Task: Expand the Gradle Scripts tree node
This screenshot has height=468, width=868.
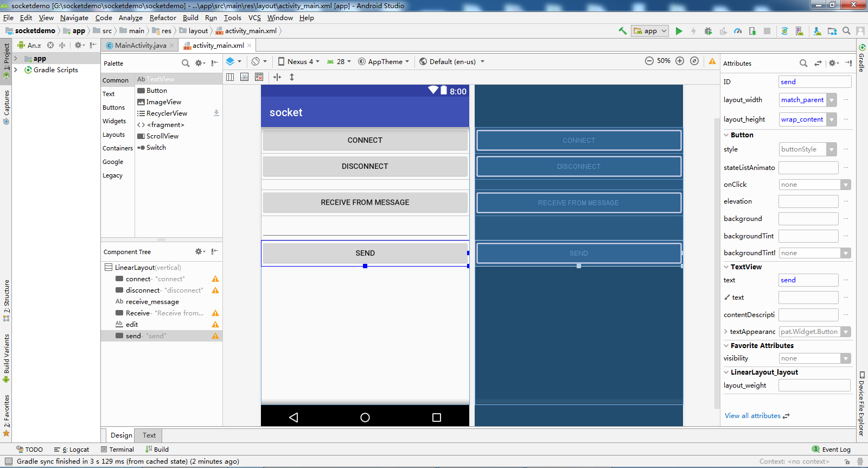Action: tap(16, 70)
